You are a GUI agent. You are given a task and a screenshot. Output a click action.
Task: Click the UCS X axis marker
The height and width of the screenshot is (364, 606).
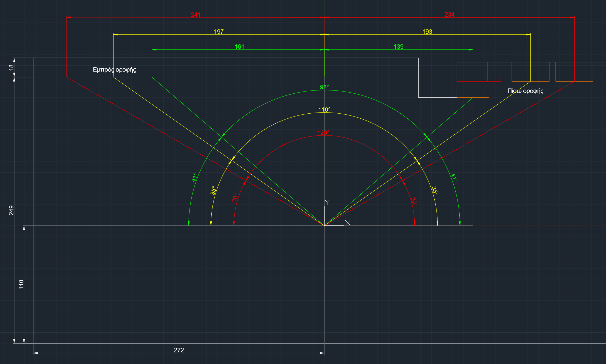click(347, 223)
